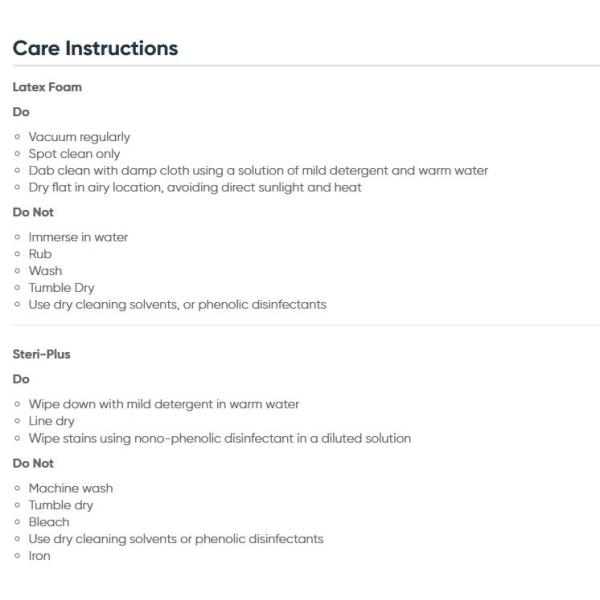
Task: Select the Latex Foam subheading
Action: tap(47, 87)
